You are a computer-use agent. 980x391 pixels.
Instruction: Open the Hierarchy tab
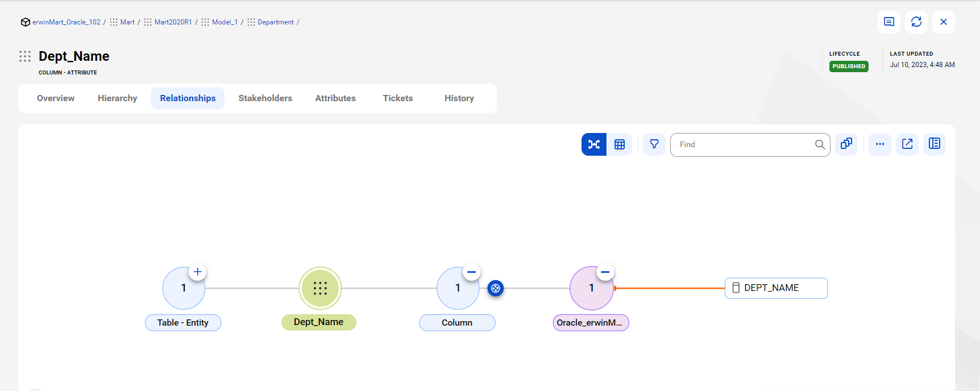tap(118, 98)
